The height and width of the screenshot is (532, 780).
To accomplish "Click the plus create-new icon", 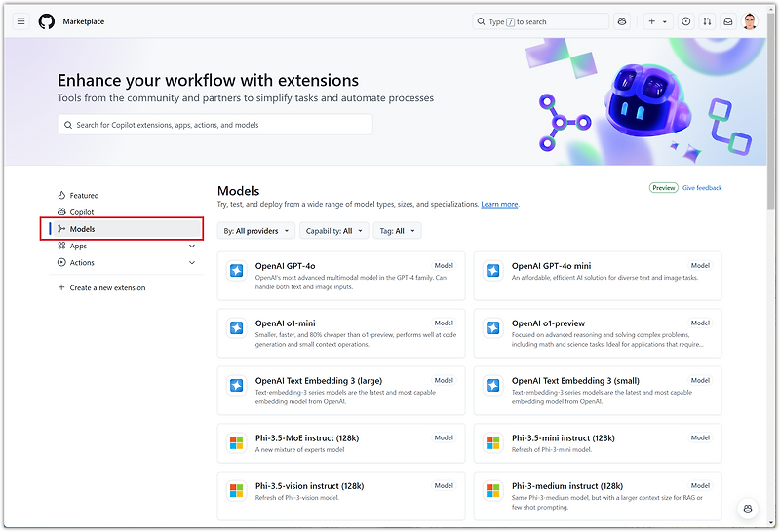I will pos(651,21).
